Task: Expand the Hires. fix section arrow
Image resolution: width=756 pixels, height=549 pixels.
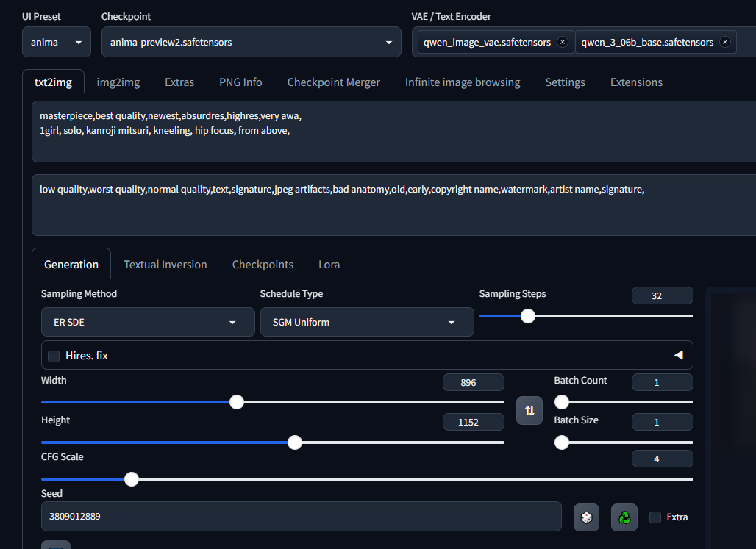Action: point(678,356)
